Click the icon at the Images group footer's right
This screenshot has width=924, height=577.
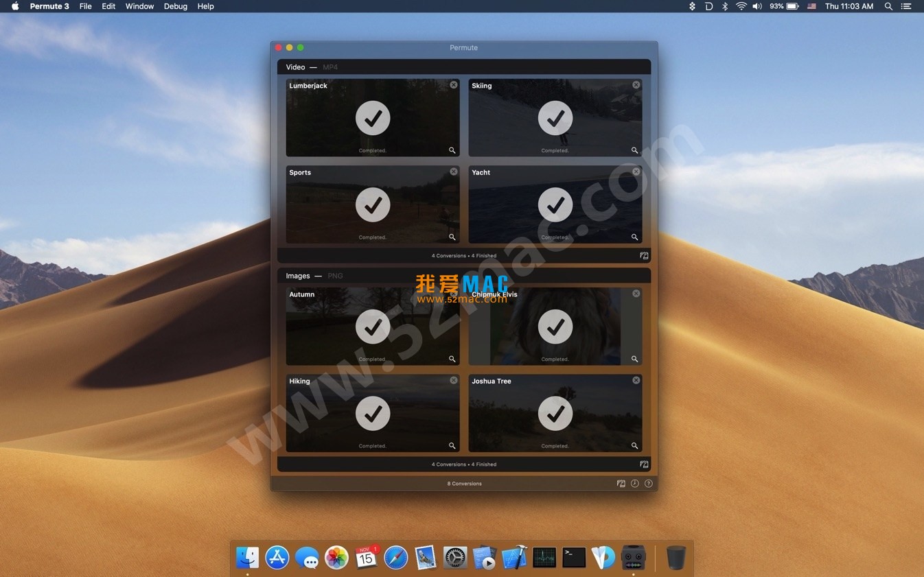(644, 464)
